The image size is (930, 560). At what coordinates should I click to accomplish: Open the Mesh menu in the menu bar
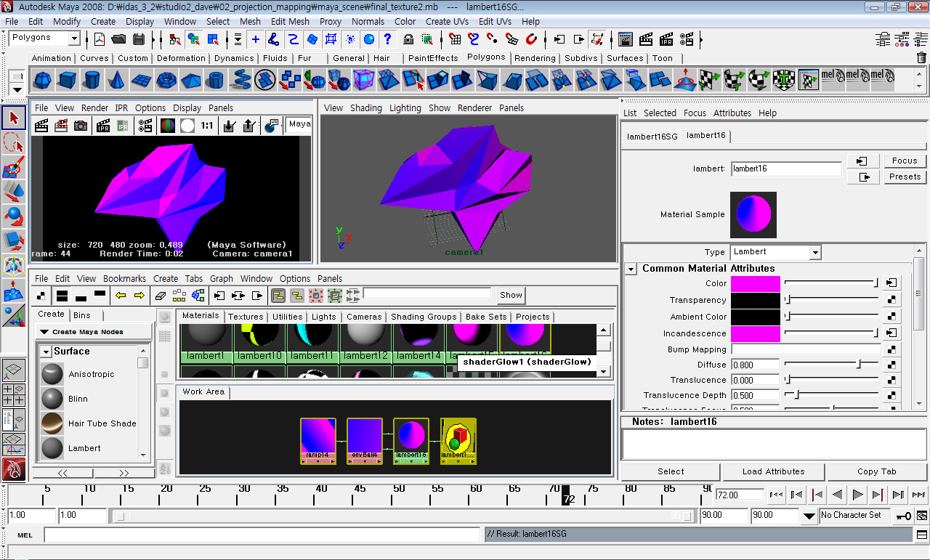coord(250,21)
